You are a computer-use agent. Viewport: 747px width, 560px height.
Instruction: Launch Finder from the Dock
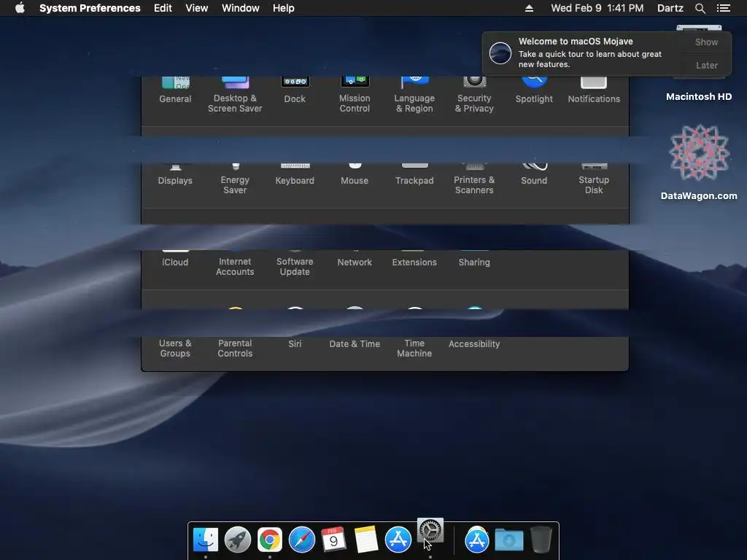point(205,540)
